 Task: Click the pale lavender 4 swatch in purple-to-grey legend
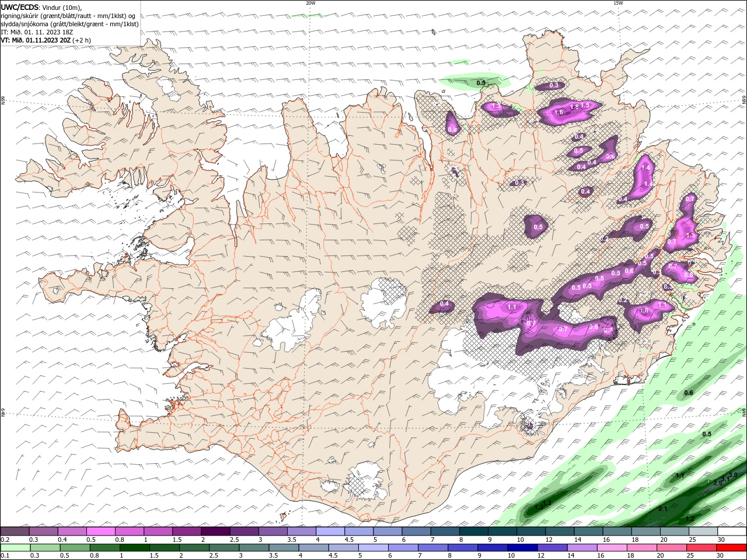[x=330, y=531]
